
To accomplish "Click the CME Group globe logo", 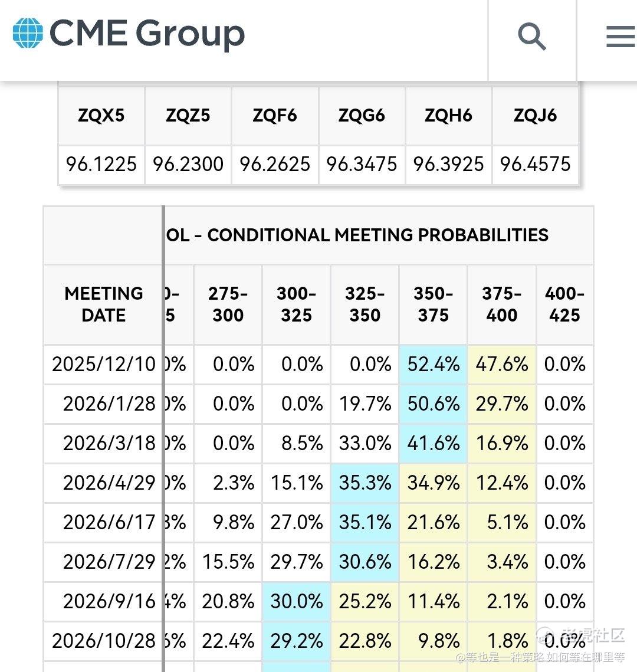I will (28, 32).
